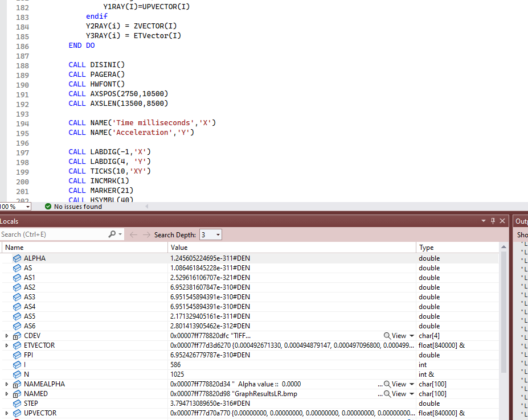
Task: Click the Locals scrollbar up arrow
Action: click(x=504, y=247)
